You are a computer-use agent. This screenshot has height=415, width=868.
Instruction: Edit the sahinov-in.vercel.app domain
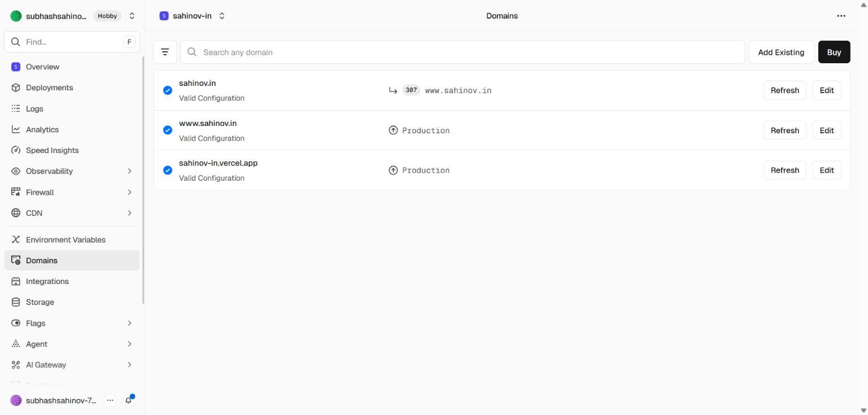coord(827,170)
